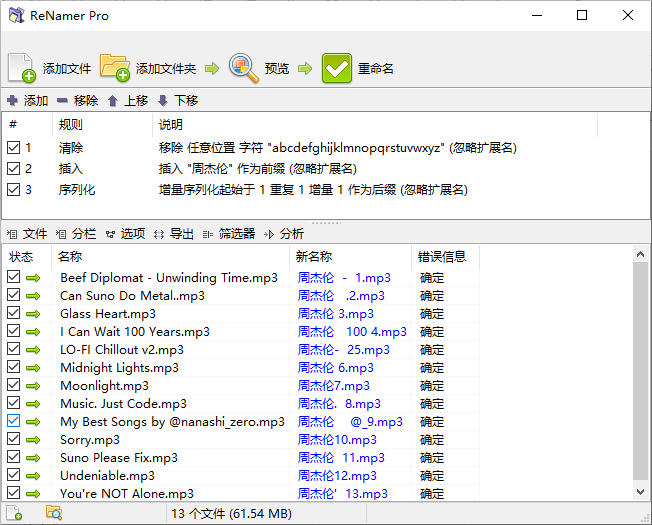The height and width of the screenshot is (525, 652).
Task: Toggle checkbox for Glass Heart.mp3
Action: (x=13, y=314)
